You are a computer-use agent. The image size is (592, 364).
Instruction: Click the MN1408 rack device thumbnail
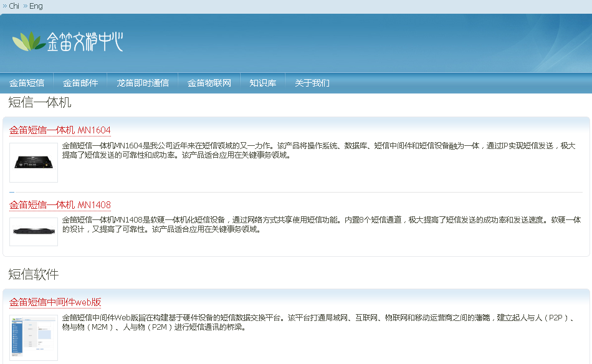point(34,232)
